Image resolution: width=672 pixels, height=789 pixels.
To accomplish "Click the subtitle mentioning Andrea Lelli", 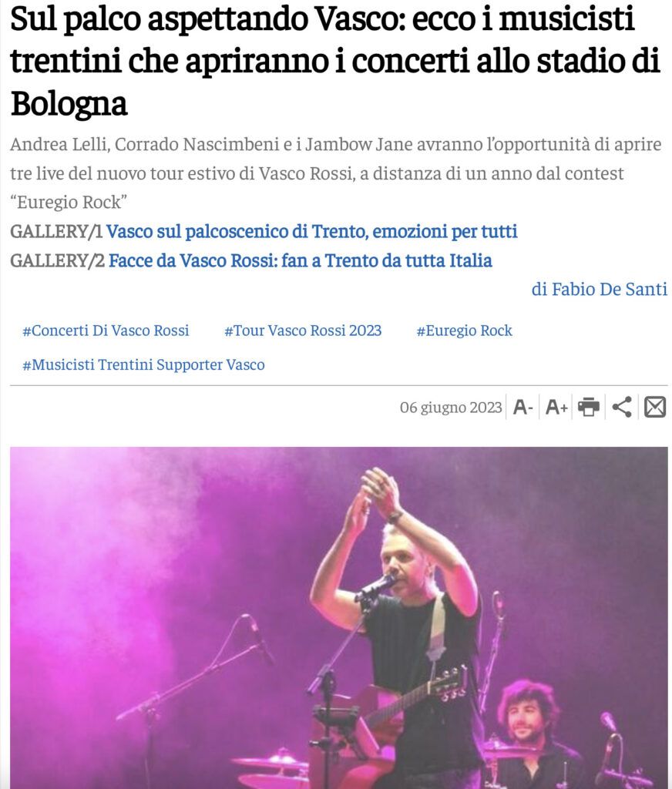I will click(x=336, y=173).
